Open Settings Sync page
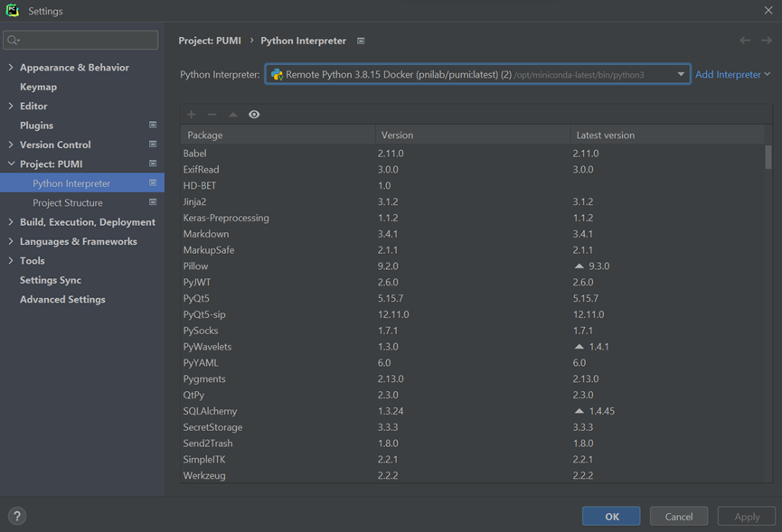782x532 pixels. pos(51,280)
